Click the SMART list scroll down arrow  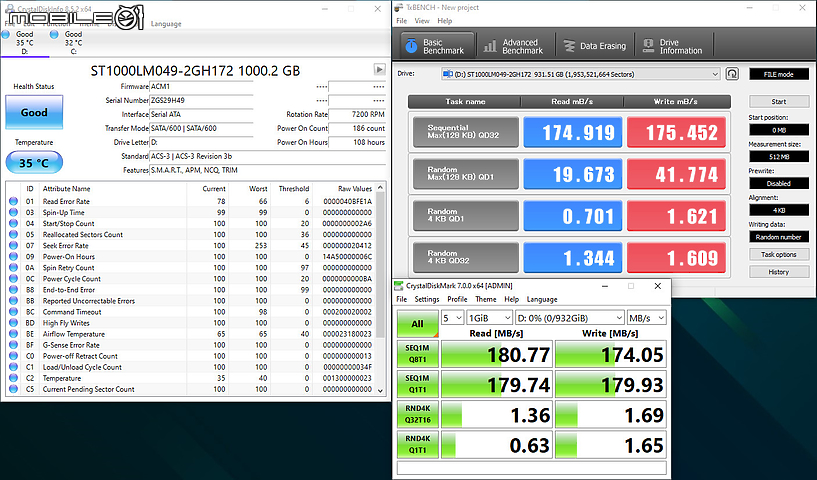point(380,390)
